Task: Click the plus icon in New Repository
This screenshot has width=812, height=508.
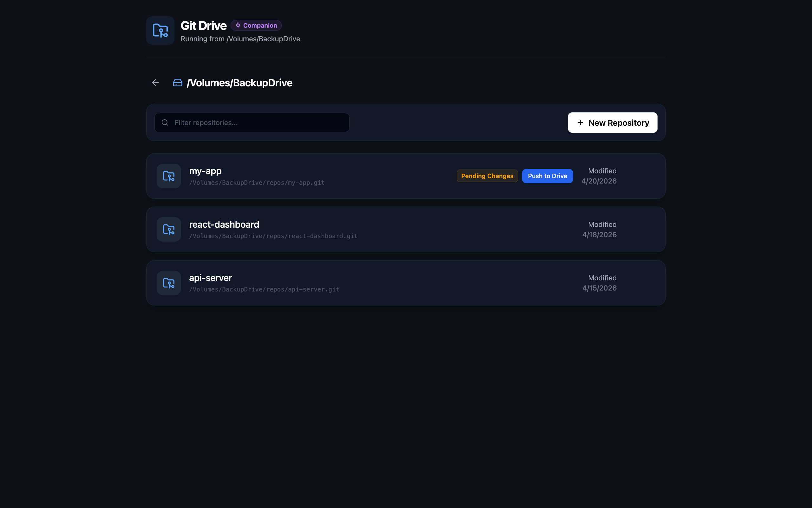Action: [x=580, y=123]
